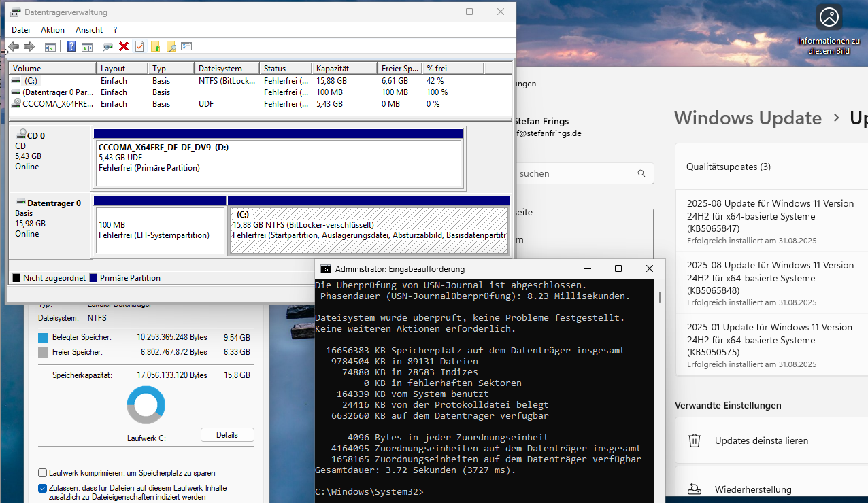Image resolution: width=868 pixels, height=503 pixels.
Task: Click the yellow folder with magnifier icon
Action: (x=171, y=46)
